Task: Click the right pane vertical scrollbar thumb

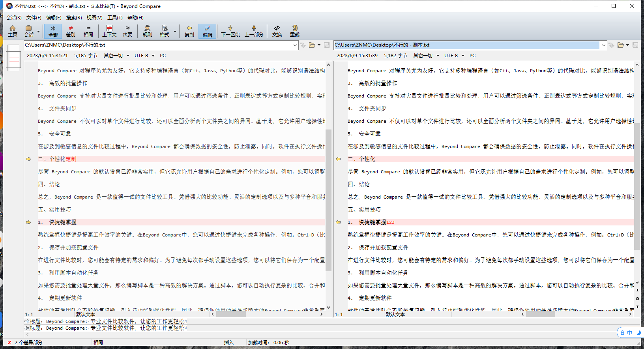Action: (x=637, y=186)
